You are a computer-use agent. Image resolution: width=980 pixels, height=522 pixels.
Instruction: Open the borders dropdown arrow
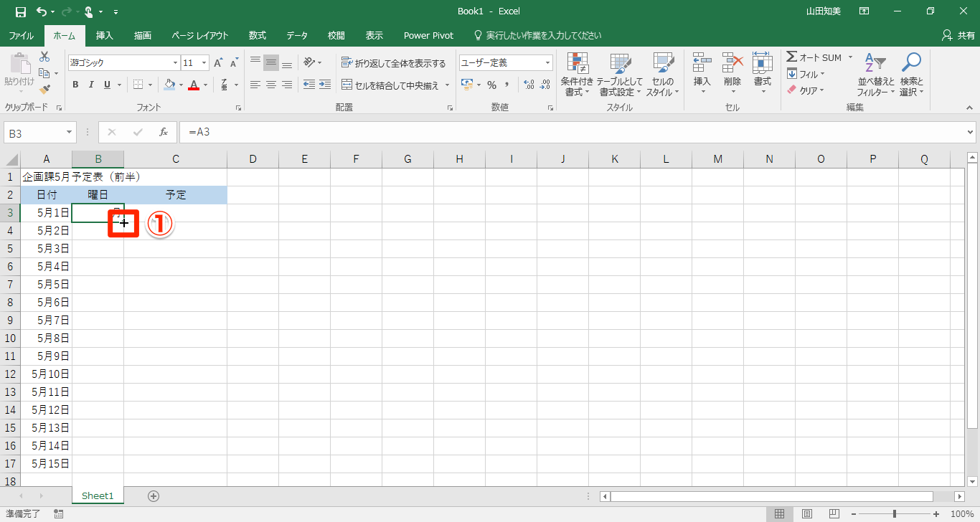click(150, 85)
